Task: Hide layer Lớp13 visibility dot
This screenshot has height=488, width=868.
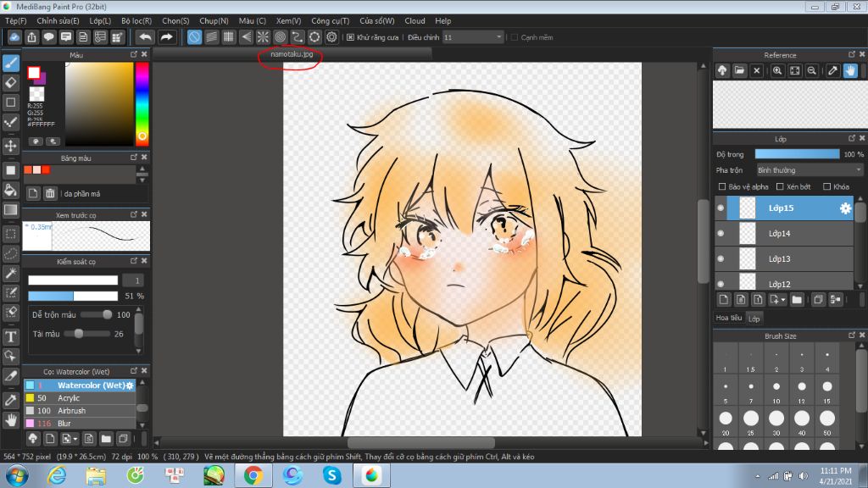Action: 721,258
